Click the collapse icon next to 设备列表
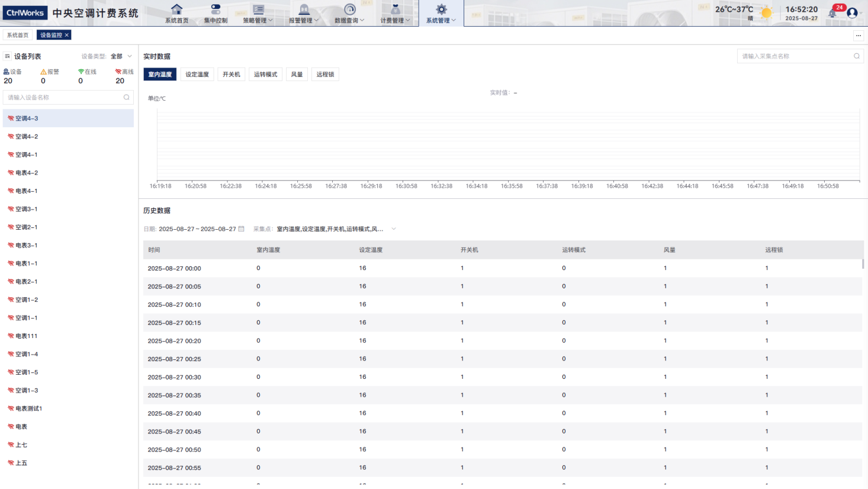868x489 pixels. [8, 56]
